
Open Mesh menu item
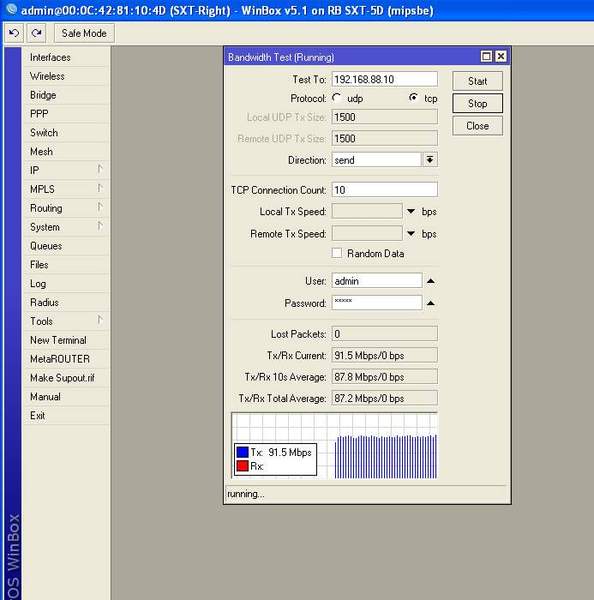(67, 152)
